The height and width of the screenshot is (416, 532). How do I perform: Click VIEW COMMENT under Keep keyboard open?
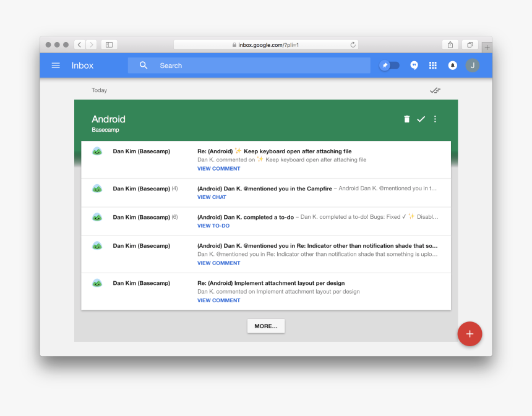(x=219, y=169)
